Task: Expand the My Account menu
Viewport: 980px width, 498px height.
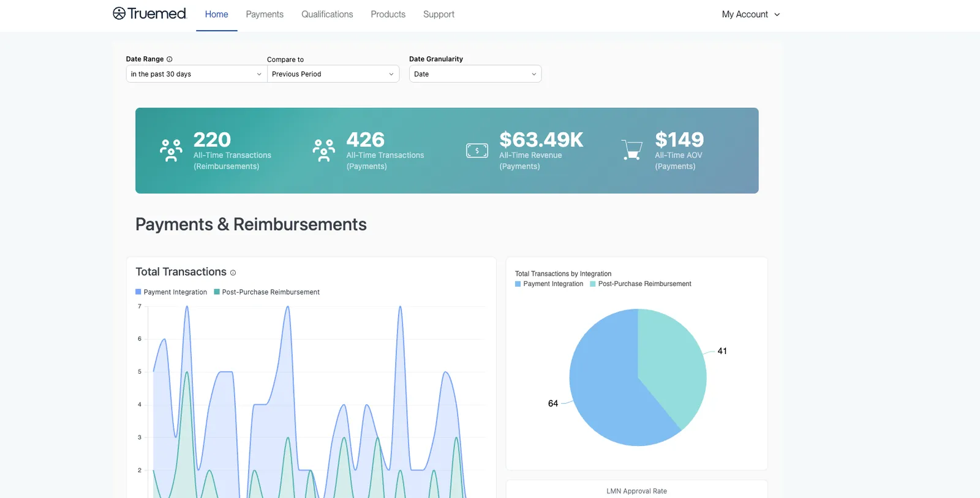Action: click(x=751, y=14)
